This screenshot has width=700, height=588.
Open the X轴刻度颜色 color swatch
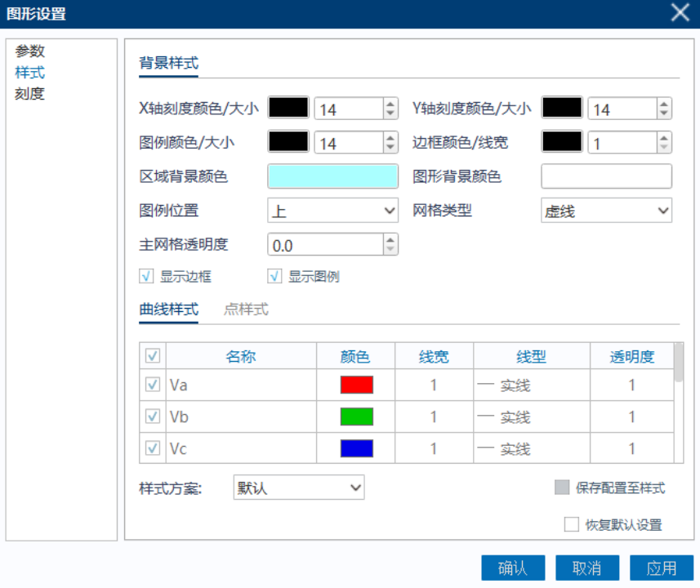click(288, 107)
